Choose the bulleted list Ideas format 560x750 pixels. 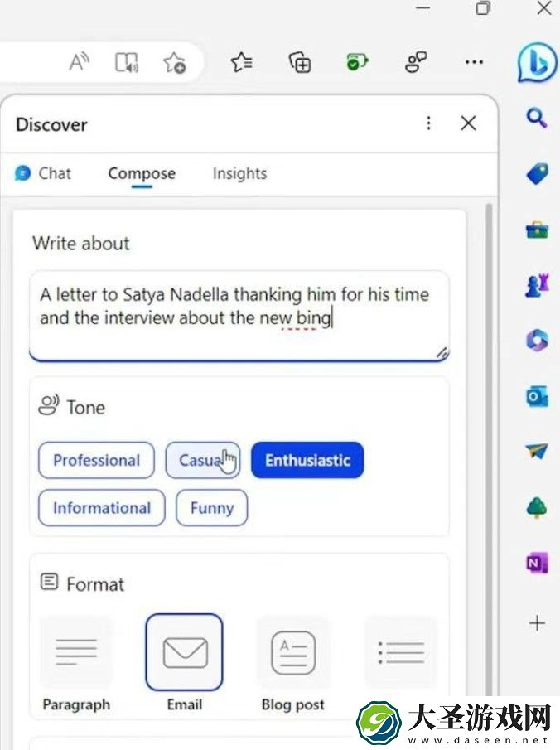tap(401, 652)
